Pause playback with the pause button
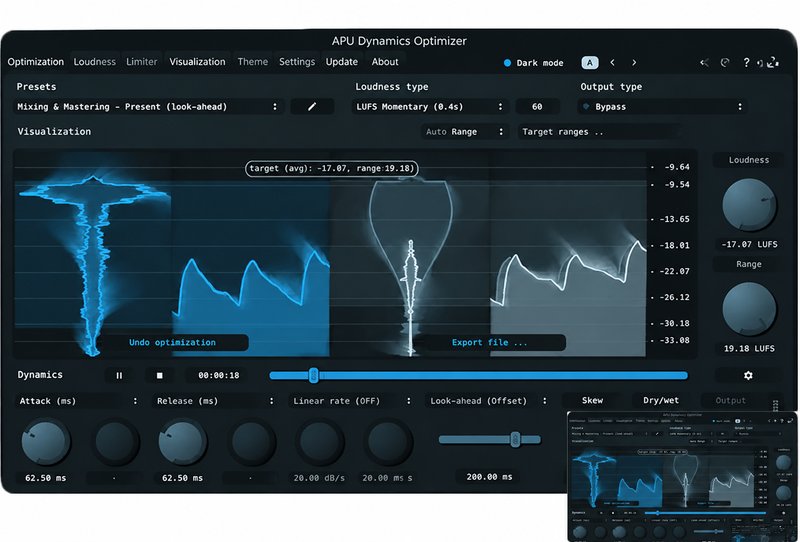Screen dimensions: 800x542 (x=119, y=376)
